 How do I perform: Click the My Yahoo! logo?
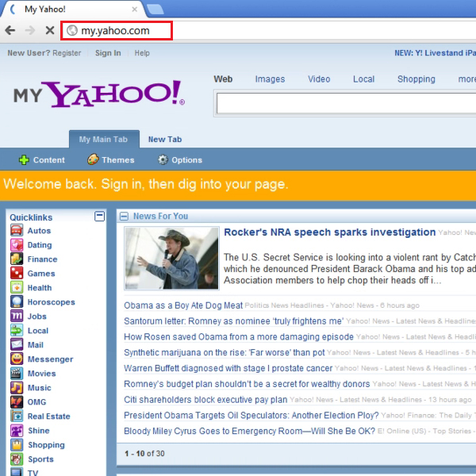(x=99, y=94)
